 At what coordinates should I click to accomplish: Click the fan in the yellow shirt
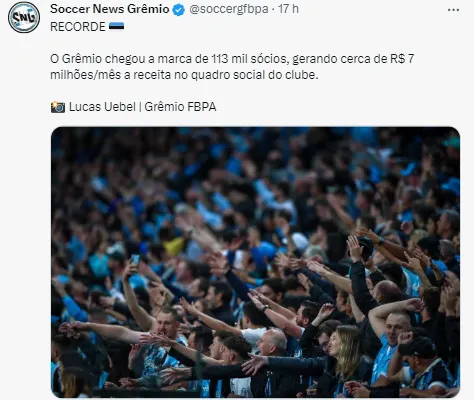pyautogui.click(x=174, y=246)
